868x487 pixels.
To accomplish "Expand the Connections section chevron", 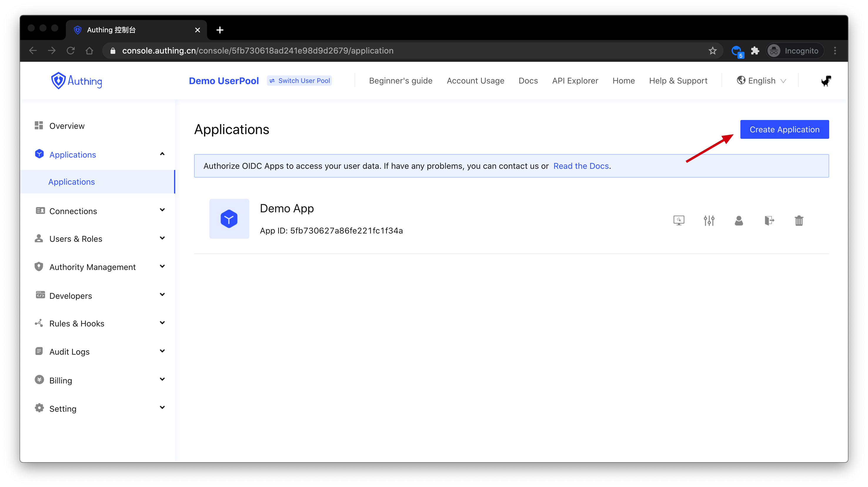I will [x=162, y=210].
